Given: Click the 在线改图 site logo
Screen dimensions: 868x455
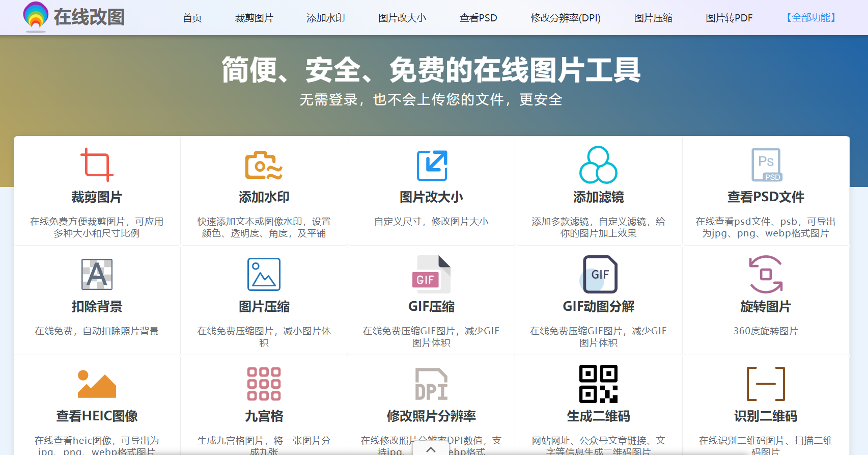Looking at the screenshot, I should coord(74,17).
